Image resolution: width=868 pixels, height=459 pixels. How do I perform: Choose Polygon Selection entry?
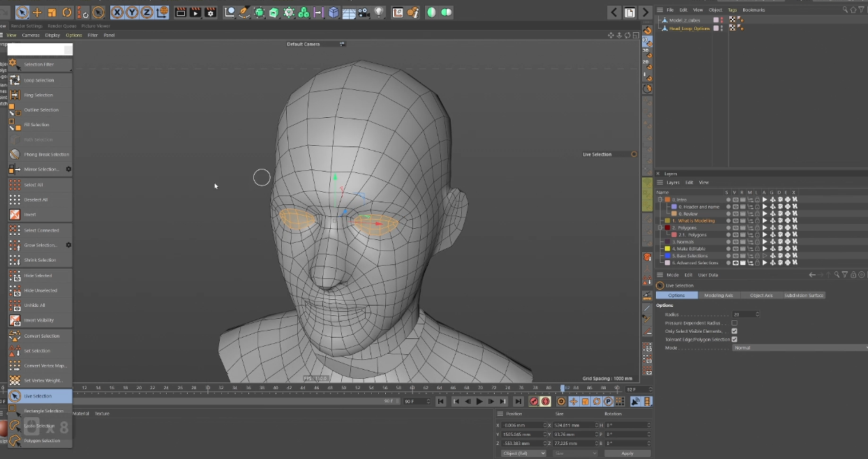(x=40, y=441)
